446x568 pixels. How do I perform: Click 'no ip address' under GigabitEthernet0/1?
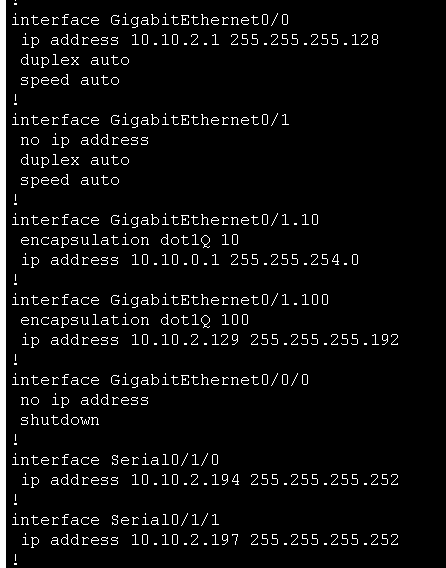(x=84, y=140)
